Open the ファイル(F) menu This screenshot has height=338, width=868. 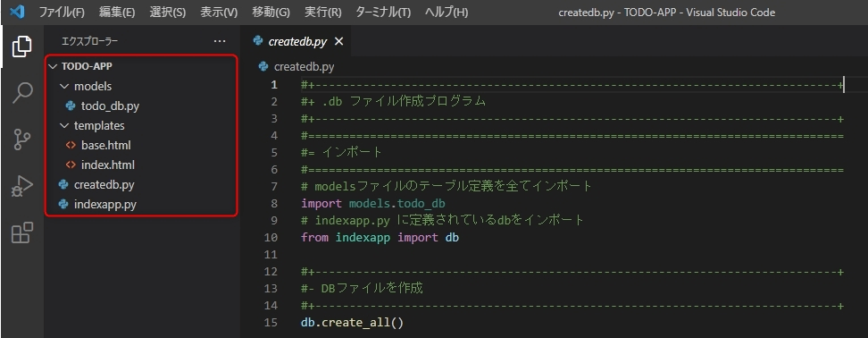click(62, 13)
